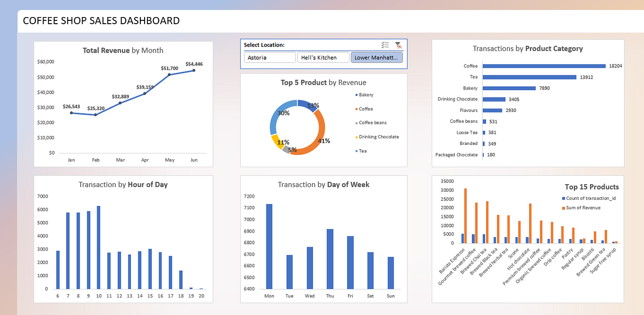Click the Total Revenue by Month chart title
The image size is (644, 315).
[123, 50]
